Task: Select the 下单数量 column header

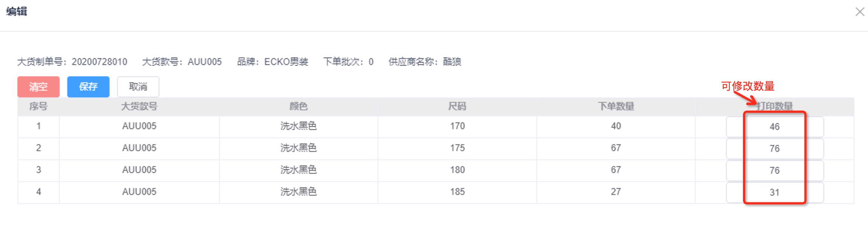Action: point(616,107)
